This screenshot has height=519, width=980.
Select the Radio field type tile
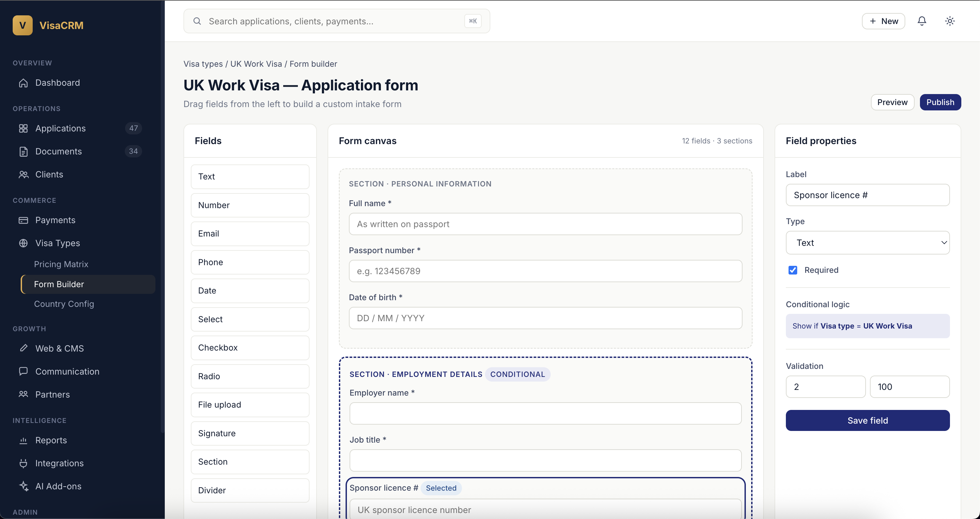click(250, 376)
